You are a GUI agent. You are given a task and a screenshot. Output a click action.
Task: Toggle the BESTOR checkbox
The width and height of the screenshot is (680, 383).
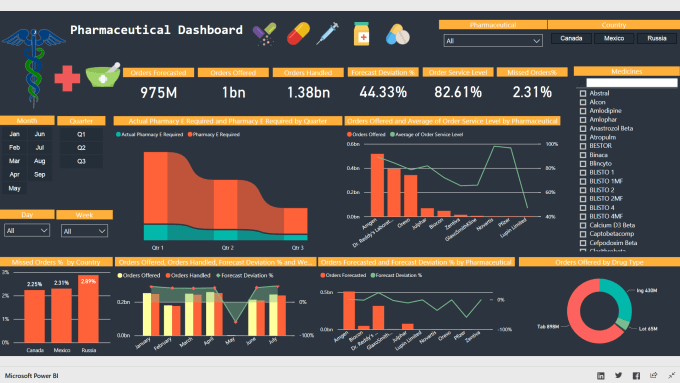point(583,146)
